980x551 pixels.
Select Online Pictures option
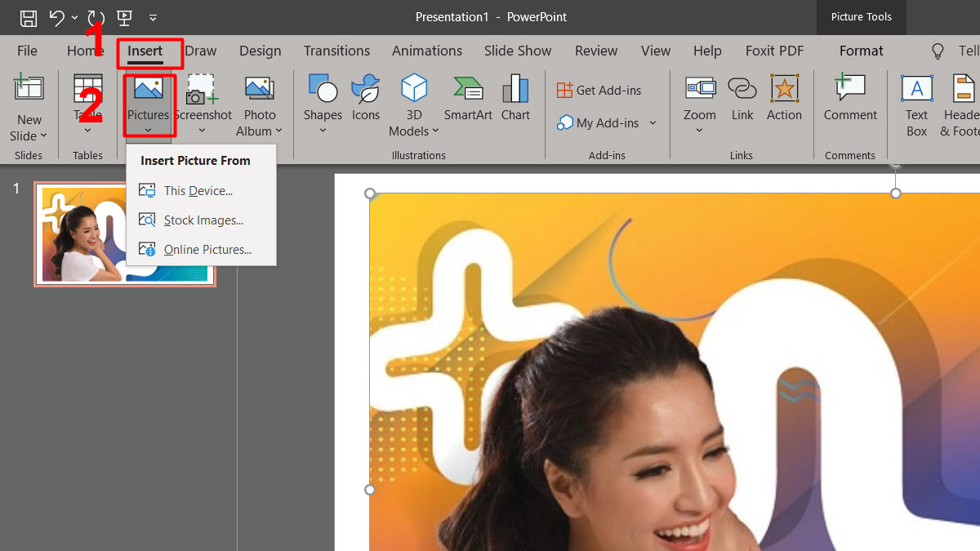click(205, 249)
